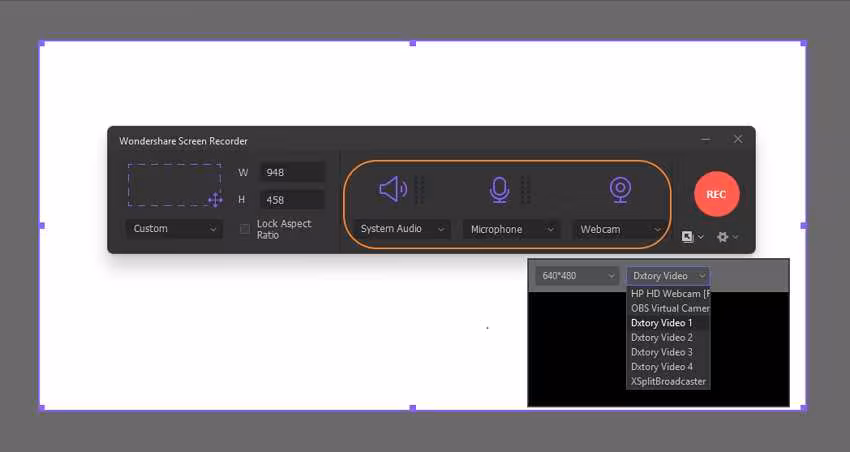
Task: Choose Dxtory Video 1 from list
Action: coord(668,323)
